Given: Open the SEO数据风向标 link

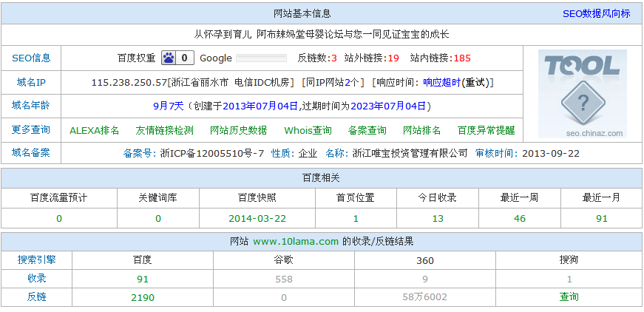Looking at the screenshot, I should pos(596,13).
